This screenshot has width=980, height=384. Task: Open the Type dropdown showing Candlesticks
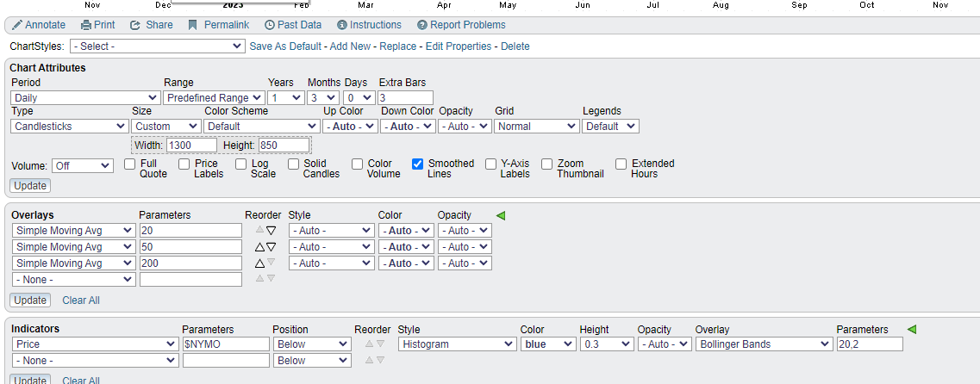coord(70,126)
